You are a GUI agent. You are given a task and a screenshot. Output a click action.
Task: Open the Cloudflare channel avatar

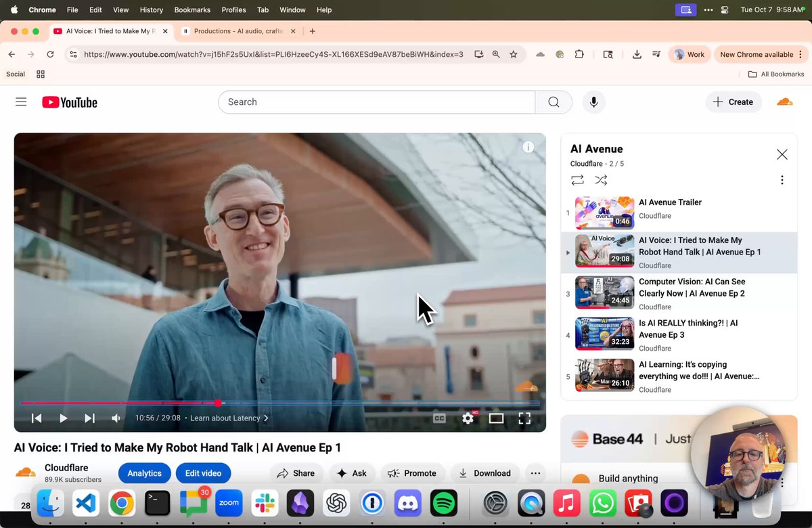pyautogui.click(x=25, y=472)
